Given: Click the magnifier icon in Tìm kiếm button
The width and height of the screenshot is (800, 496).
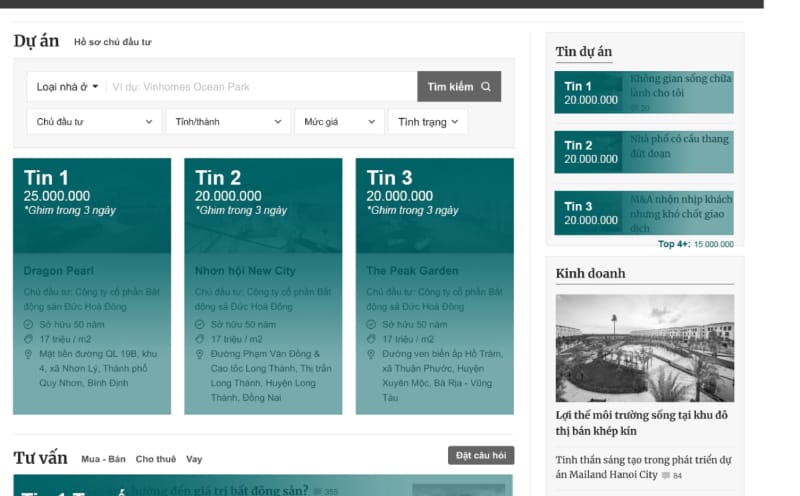Looking at the screenshot, I should (486, 87).
